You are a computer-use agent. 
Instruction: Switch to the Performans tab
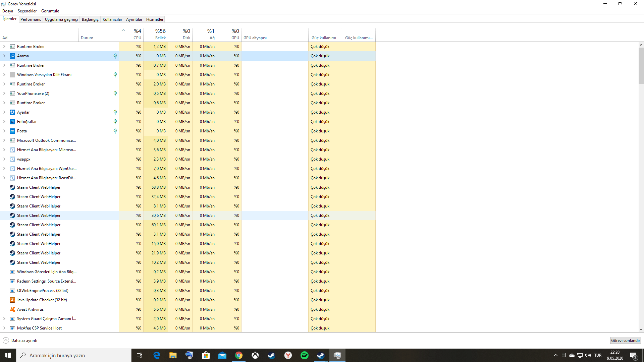point(31,19)
